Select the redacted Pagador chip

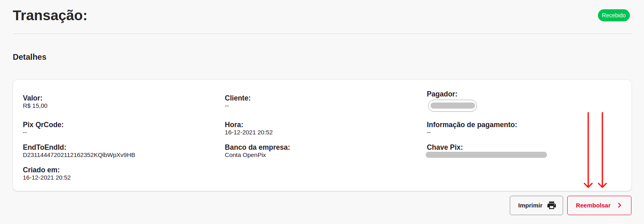(x=452, y=106)
